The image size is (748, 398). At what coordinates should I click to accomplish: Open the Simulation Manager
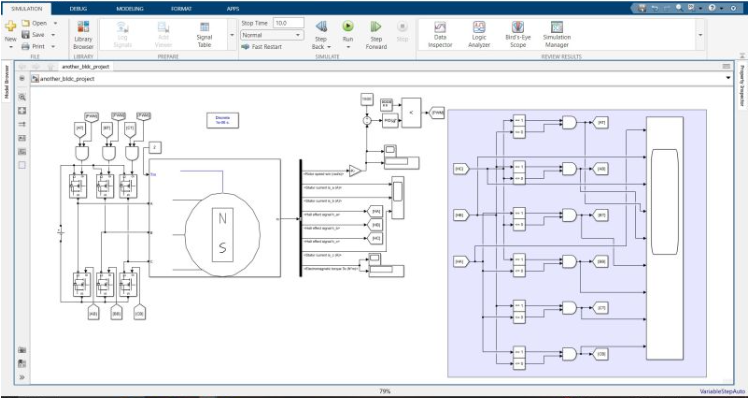[x=556, y=35]
